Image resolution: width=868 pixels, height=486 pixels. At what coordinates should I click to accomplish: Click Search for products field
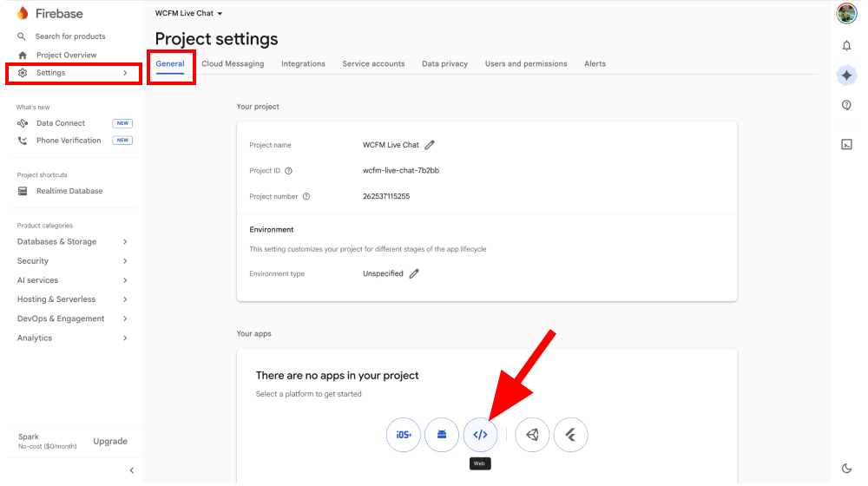(x=70, y=36)
